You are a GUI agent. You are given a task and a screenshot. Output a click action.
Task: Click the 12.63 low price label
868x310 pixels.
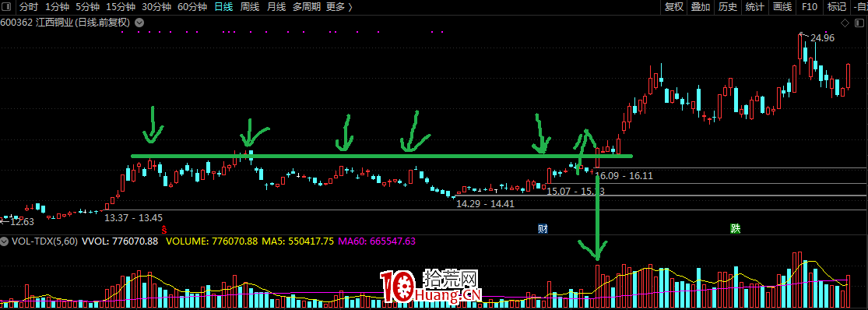click(22, 222)
